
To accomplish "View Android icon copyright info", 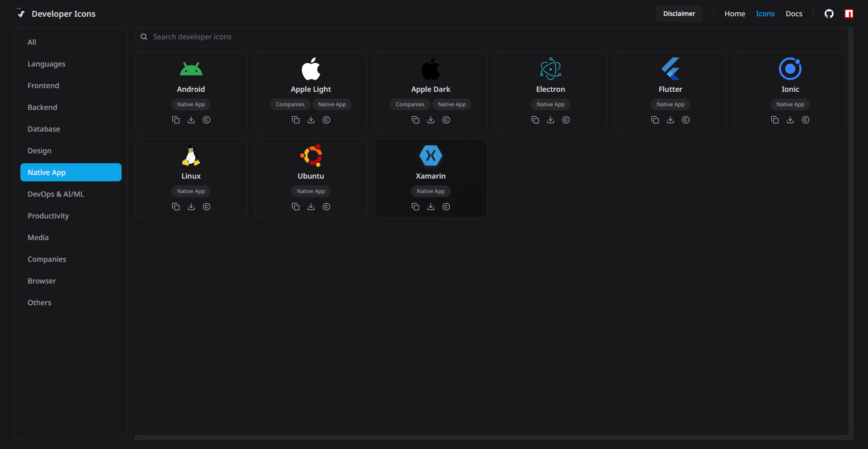I will pyautogui.click(x=207, y=120).
